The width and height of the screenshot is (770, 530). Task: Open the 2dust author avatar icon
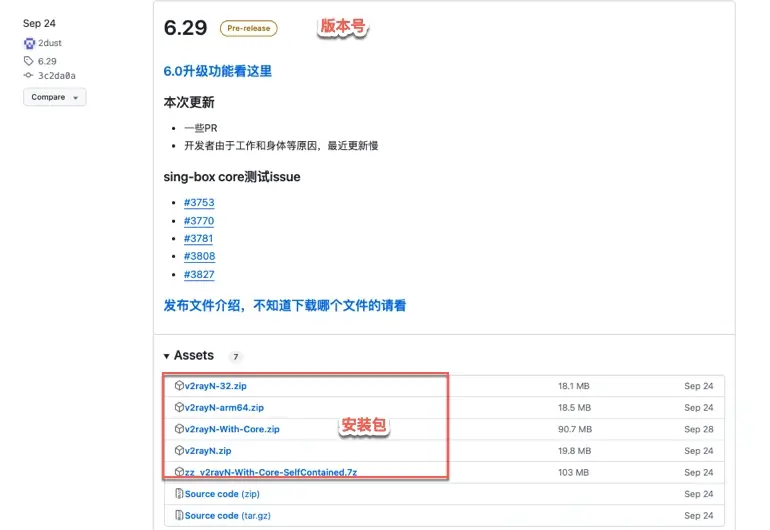click(29, 43)
